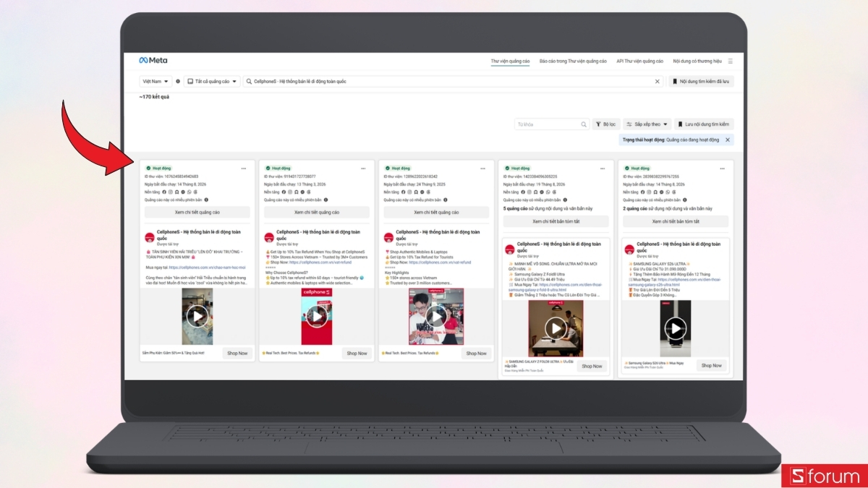This screenshot has height=488, width=868.
Task: Click Shop Now on Galaxy S26 Ultra ad
Action: pyautogui.click(x=712, y=366)
